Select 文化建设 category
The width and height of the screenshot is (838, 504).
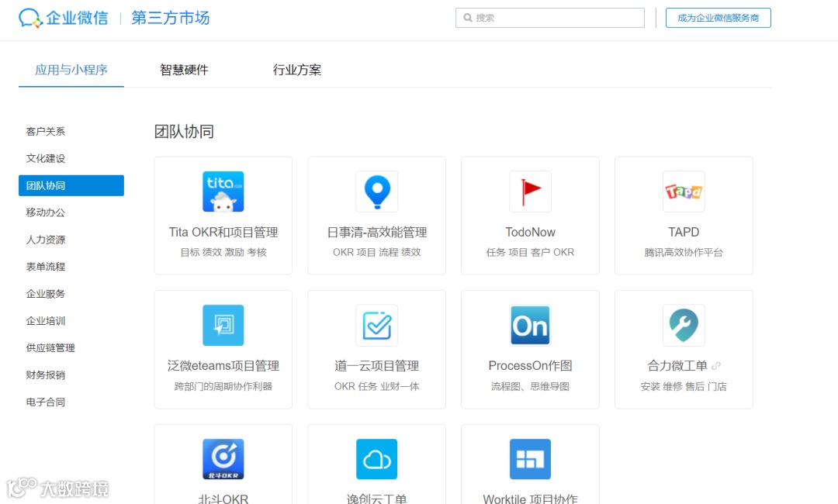click(x=46, y=159)
